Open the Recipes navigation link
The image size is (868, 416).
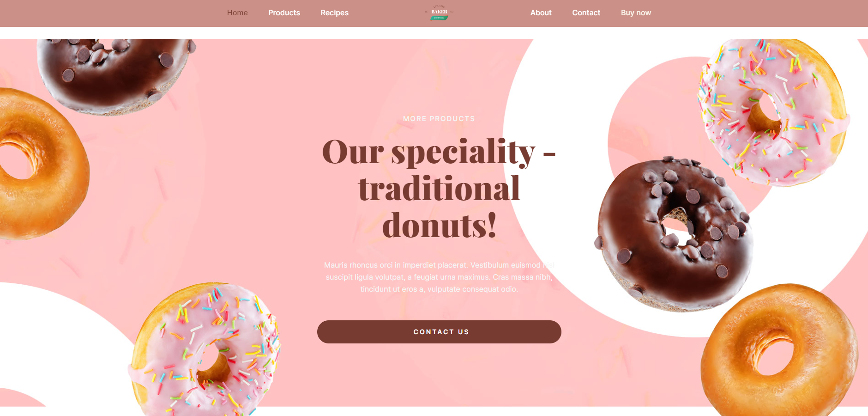pos(334,13)
